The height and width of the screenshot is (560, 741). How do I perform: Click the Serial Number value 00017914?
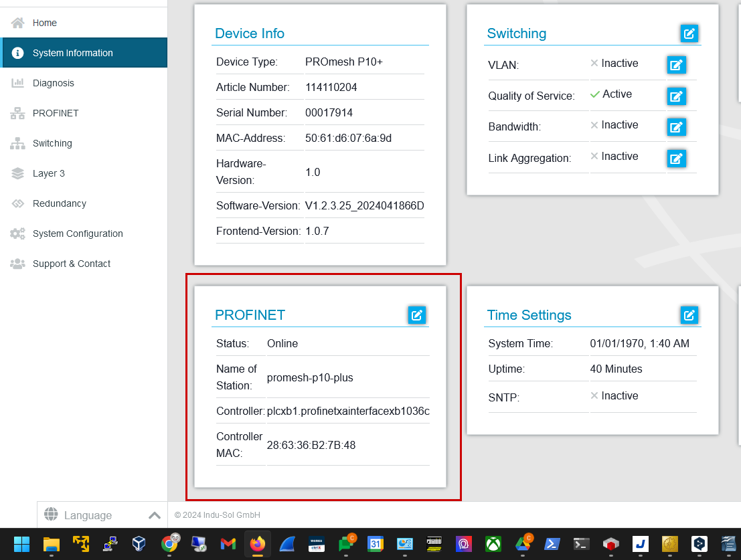[x=329, y=112]
